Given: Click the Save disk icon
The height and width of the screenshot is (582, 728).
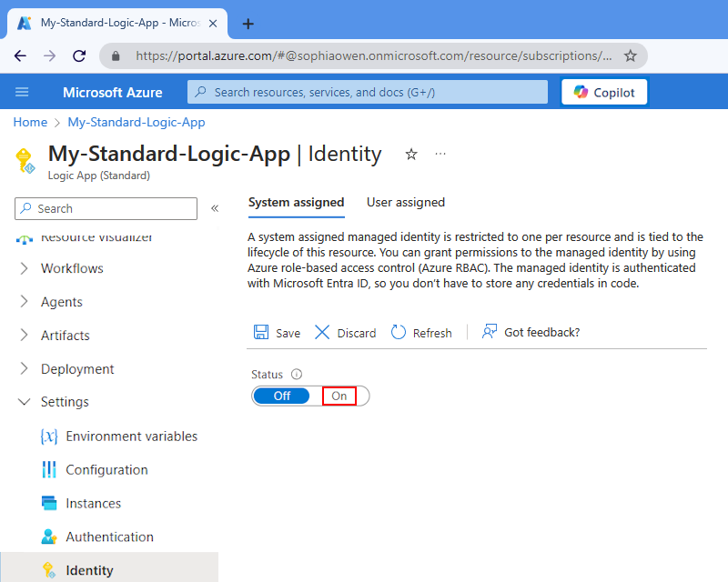Looking at the screenshot, I should [261, 333].
